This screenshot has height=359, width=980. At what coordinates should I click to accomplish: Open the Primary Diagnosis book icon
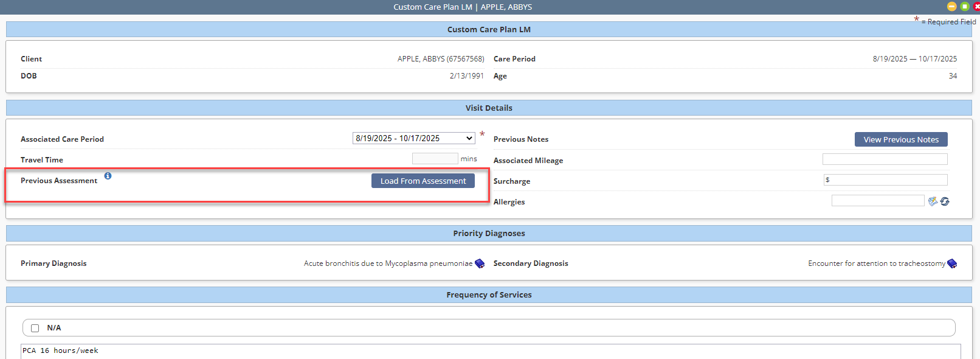coord(480,263)
